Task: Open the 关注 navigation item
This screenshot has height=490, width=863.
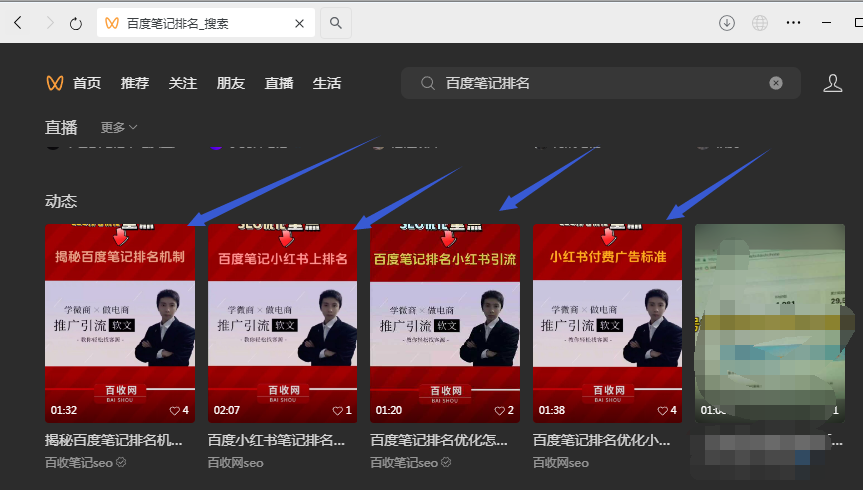Action: 183,83
